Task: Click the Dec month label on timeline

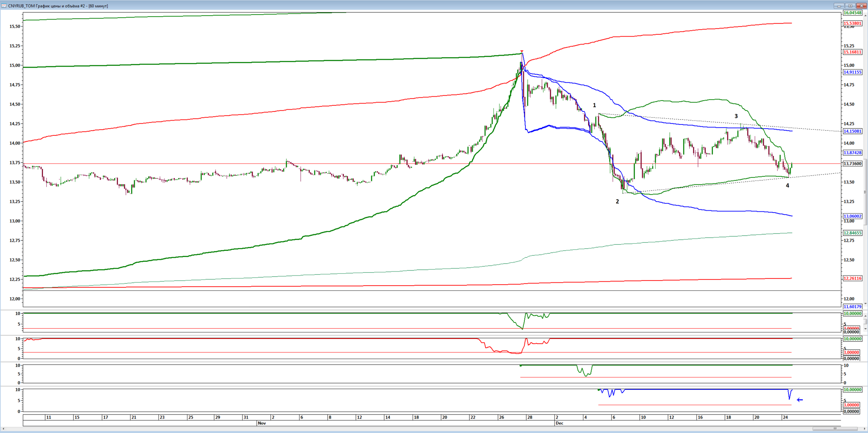Action: coord(559,423)
